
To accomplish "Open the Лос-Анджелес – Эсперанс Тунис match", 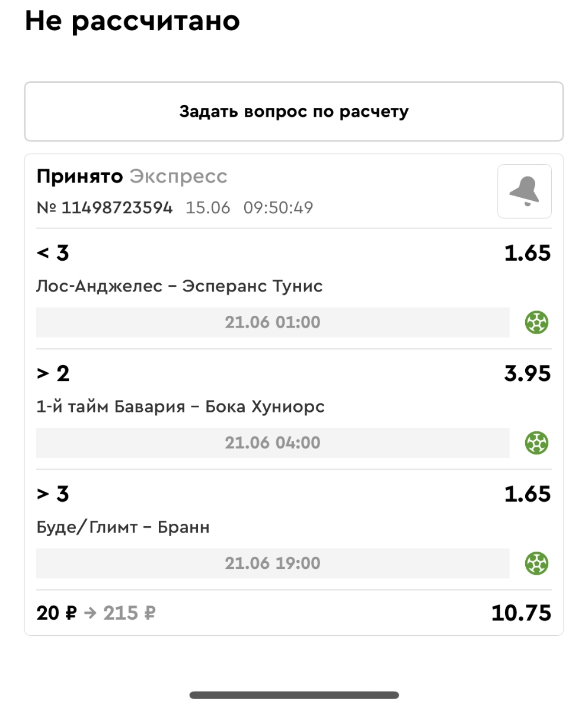I will tap(180, 287).
